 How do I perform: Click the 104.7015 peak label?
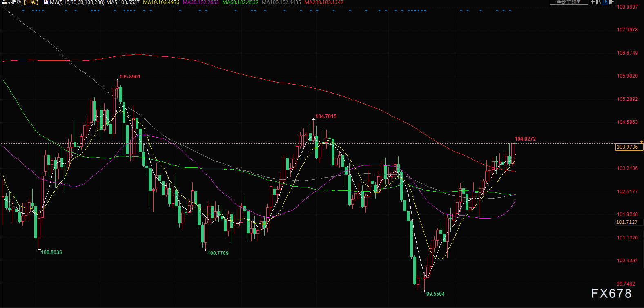pyautogui.click(x=326, y=116)
